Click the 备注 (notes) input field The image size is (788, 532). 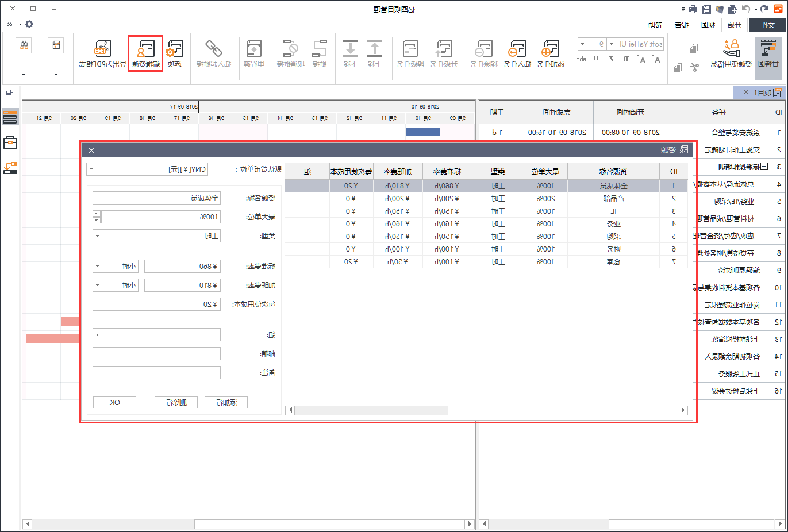click(156, 372)
